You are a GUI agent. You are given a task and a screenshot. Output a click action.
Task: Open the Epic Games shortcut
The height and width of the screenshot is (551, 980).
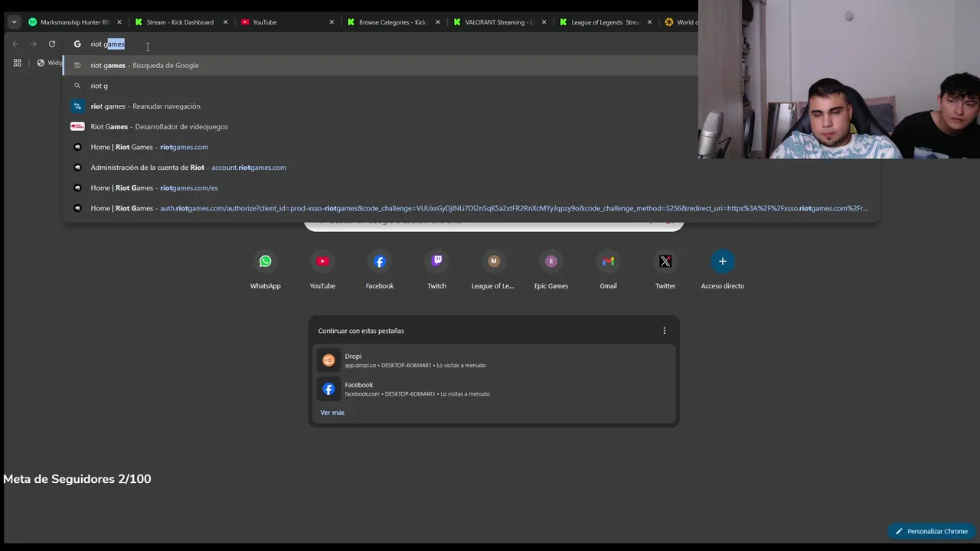(x=551, y=270)
